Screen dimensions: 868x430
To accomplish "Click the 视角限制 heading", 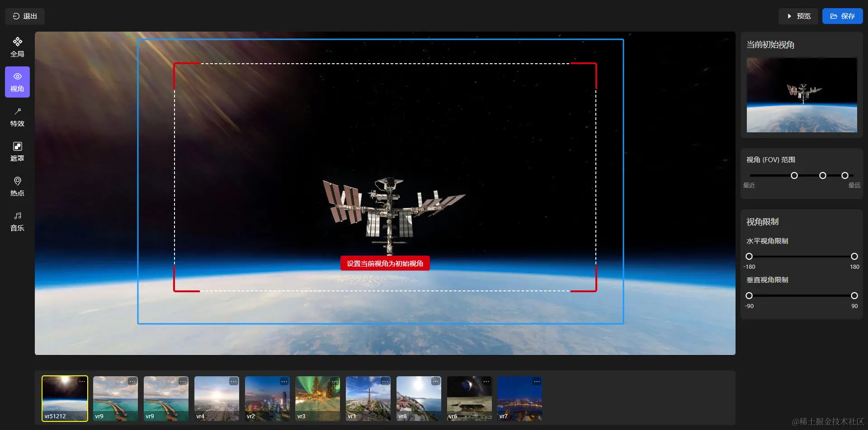I will [763, 222].
